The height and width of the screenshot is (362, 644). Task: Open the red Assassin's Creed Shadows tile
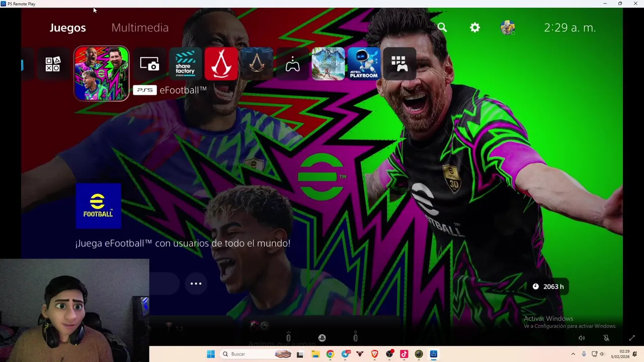click(x=221, y=64)
